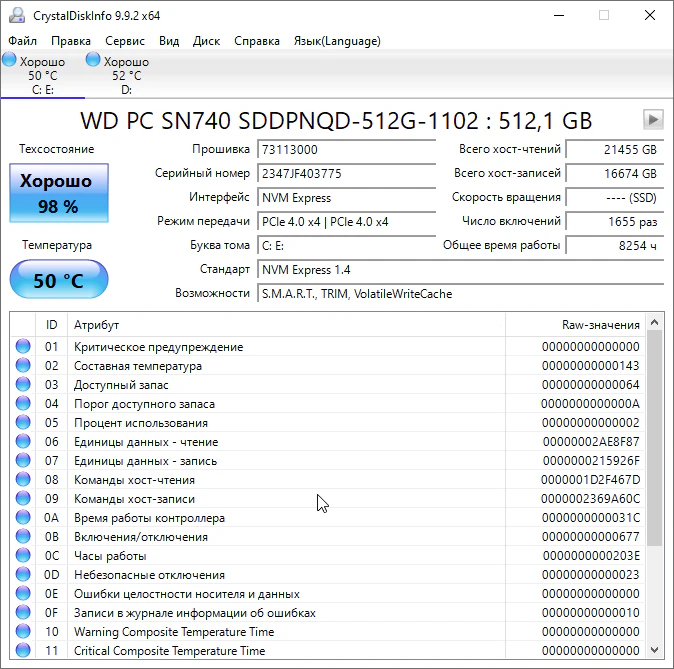Viewport: 674px width, 669px height.
Task: Click the Прошивка field 73113000
Action: (x=346, y=150)
